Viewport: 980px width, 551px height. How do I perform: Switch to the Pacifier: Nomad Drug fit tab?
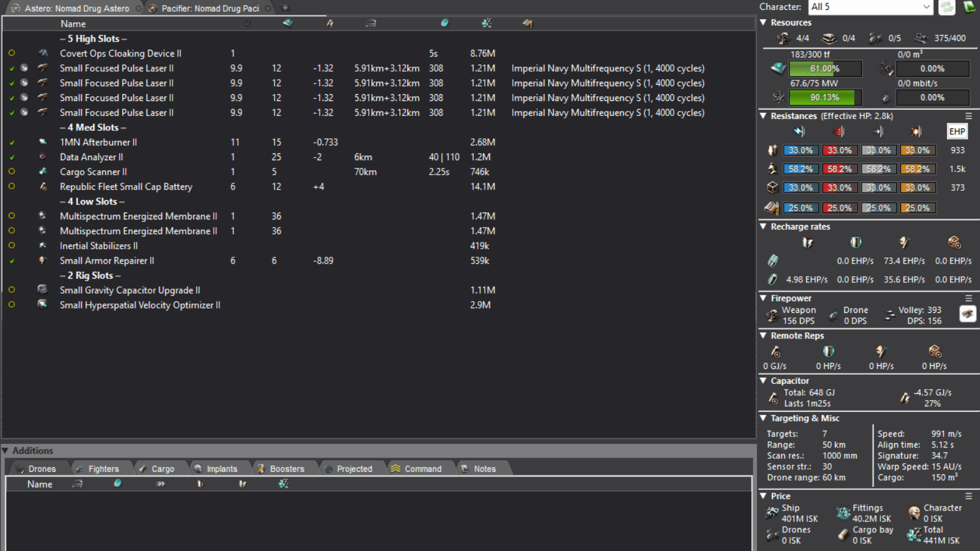pyautogui.click(x=209, y=8)
